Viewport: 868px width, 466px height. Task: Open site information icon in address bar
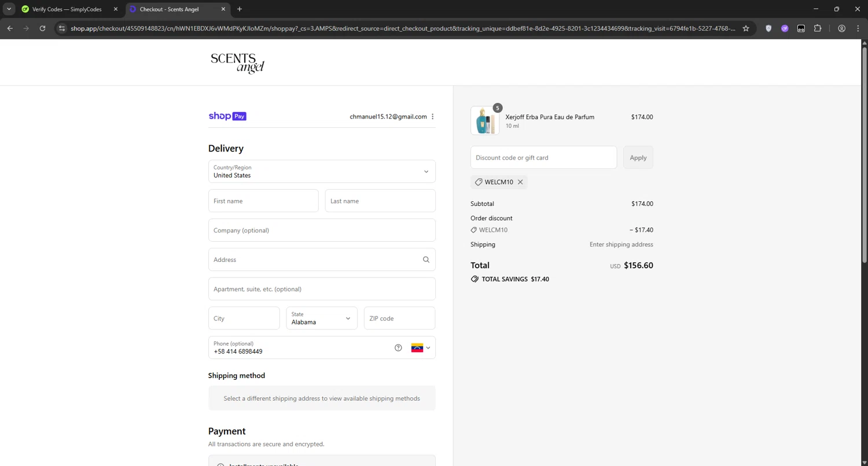click(x=62, y=28)
